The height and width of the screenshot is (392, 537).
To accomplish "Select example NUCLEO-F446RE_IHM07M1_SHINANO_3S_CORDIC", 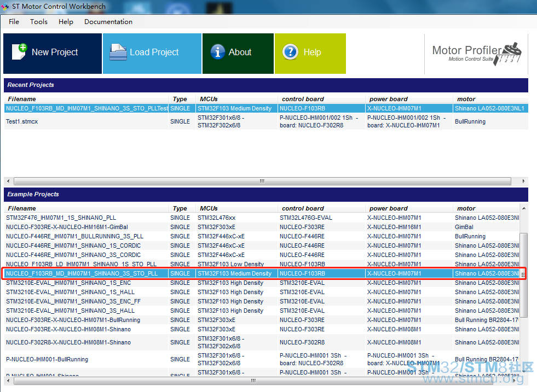I will coord(262,255).
